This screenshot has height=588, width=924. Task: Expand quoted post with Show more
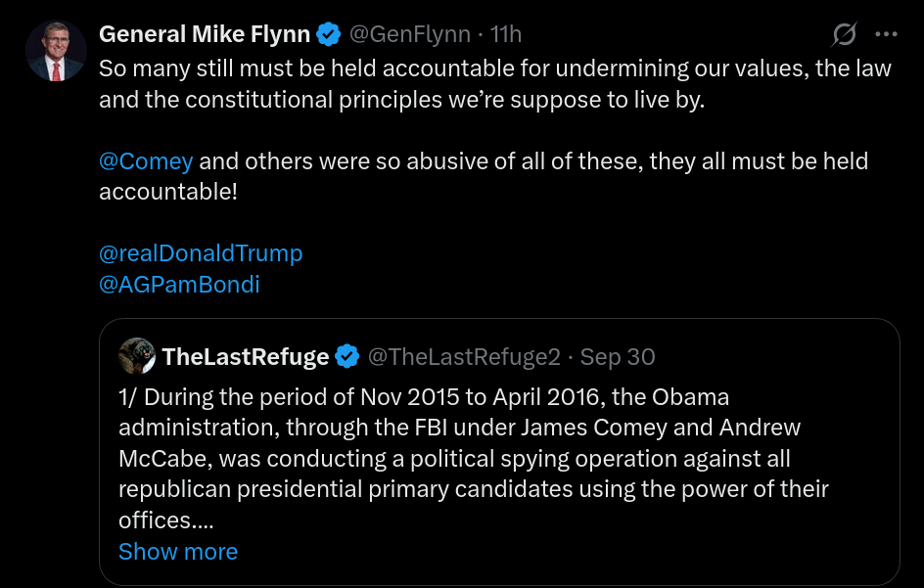click(178, 552)
